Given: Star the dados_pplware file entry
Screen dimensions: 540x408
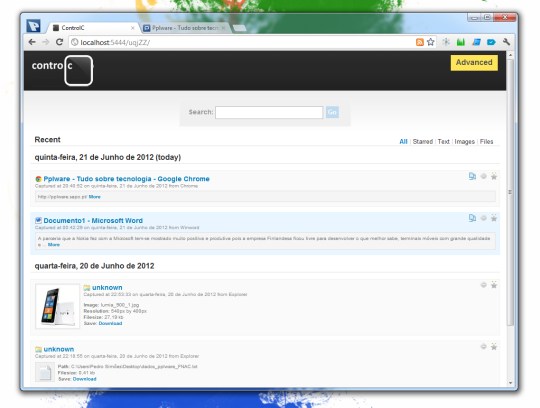Looking at the screenshot, I should tap(494, 347).
